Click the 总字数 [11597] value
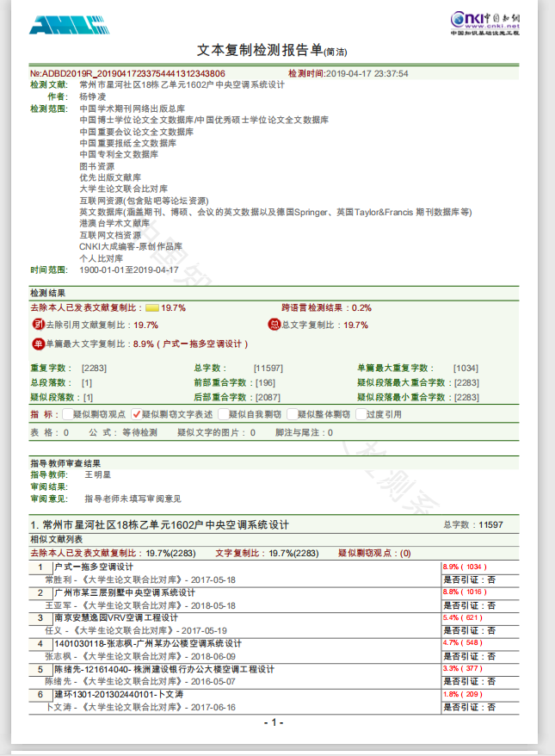Screen dimensions: 555x756 (268, 369)
